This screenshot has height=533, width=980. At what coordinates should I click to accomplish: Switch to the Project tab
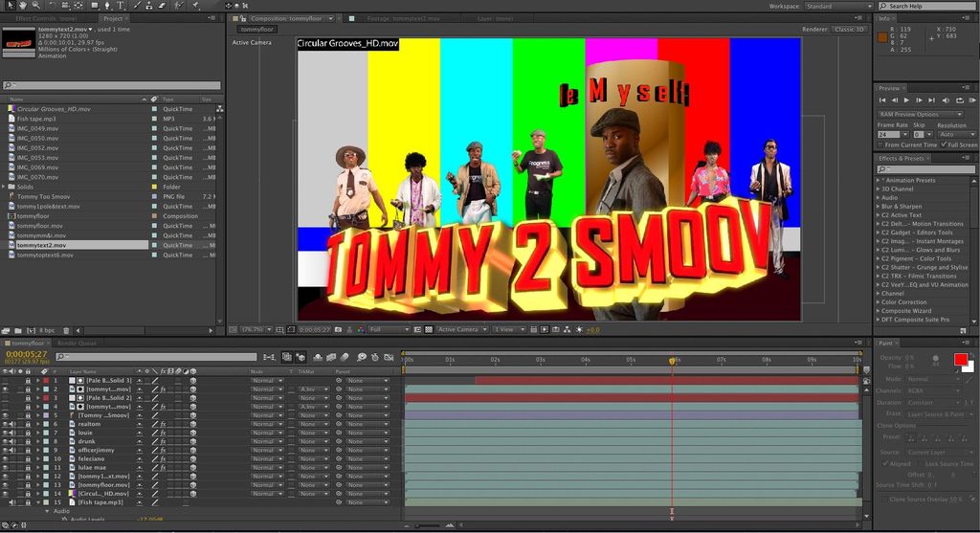click(113, 19)
